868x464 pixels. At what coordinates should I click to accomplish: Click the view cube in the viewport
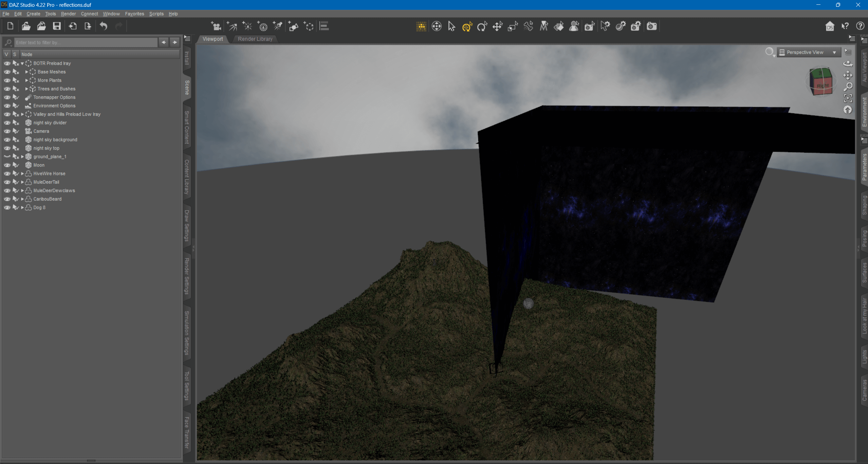coord(821,81)
